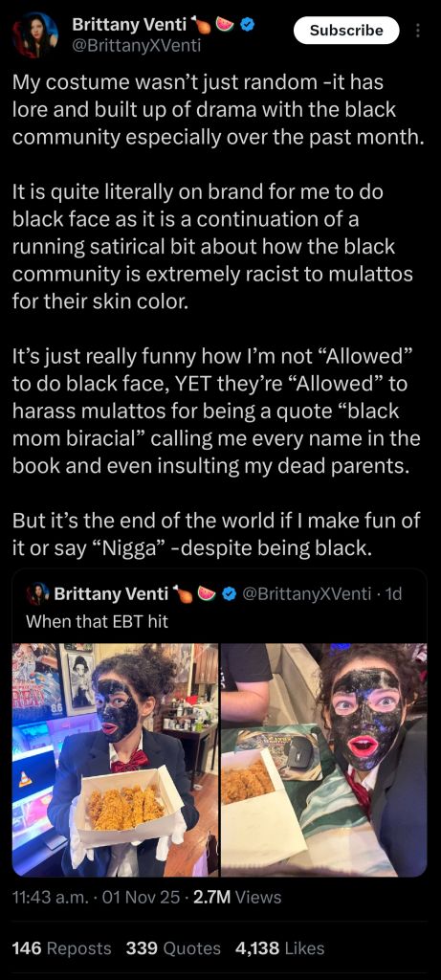View right selfie photo in quoted tweet
The width and height of the screenshot is (441, 980).
tap(324, 759)
